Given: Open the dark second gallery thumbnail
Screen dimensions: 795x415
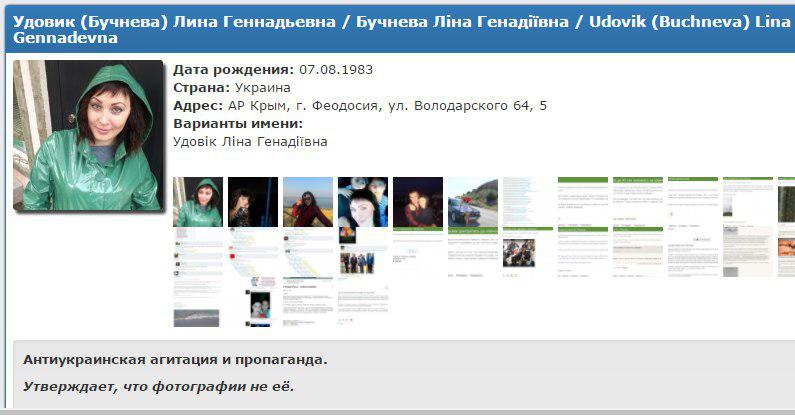Looking at the screenshot, I should click(x=252, y=202).
